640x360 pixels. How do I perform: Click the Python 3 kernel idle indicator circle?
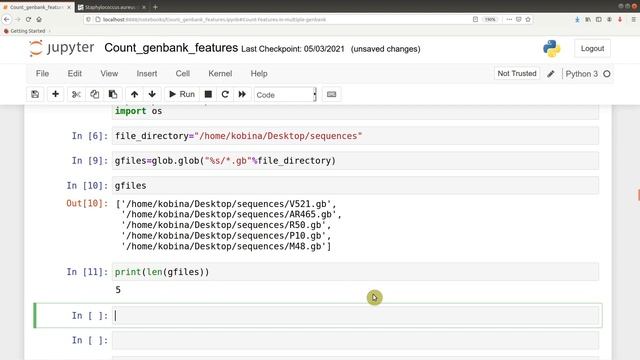tap(607, 74)
